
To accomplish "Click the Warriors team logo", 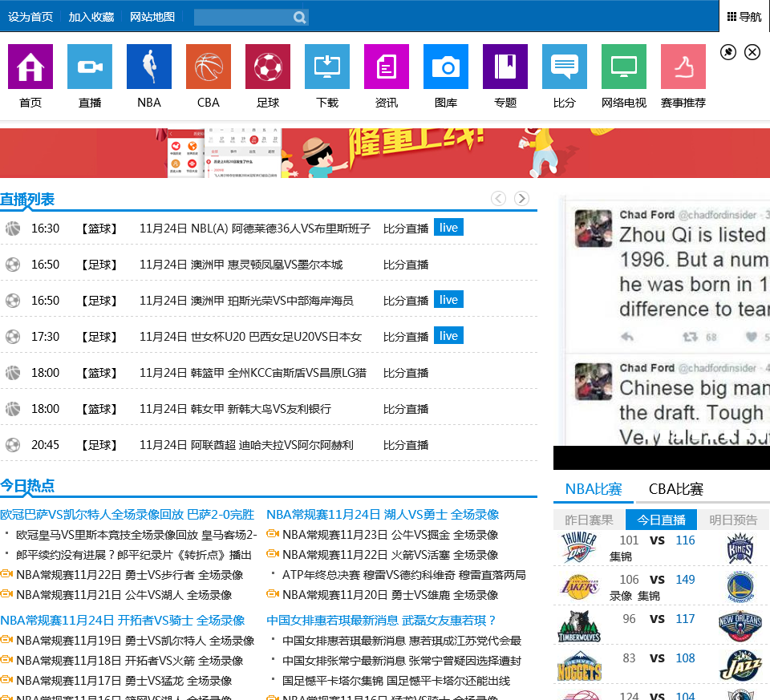I will pos(740,588).
